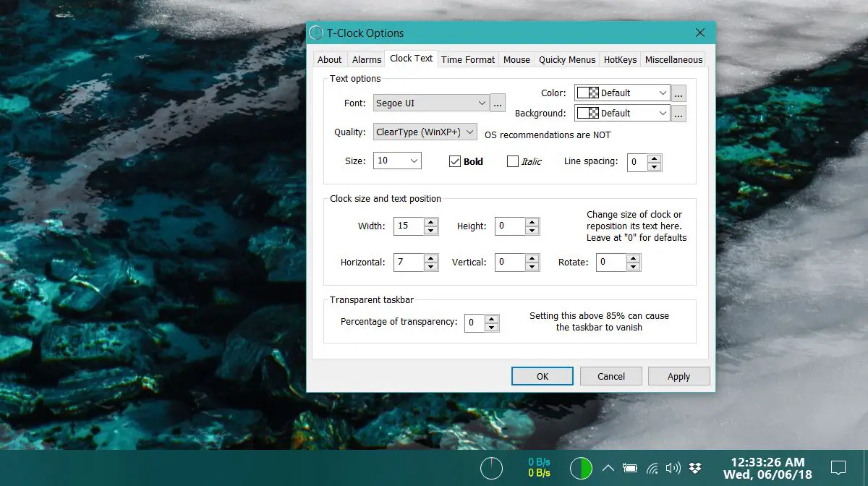The height and width of the screenshot is (486, 868).
Task: Click the Wi-Fi network tray icon
Action: (652, 468)
